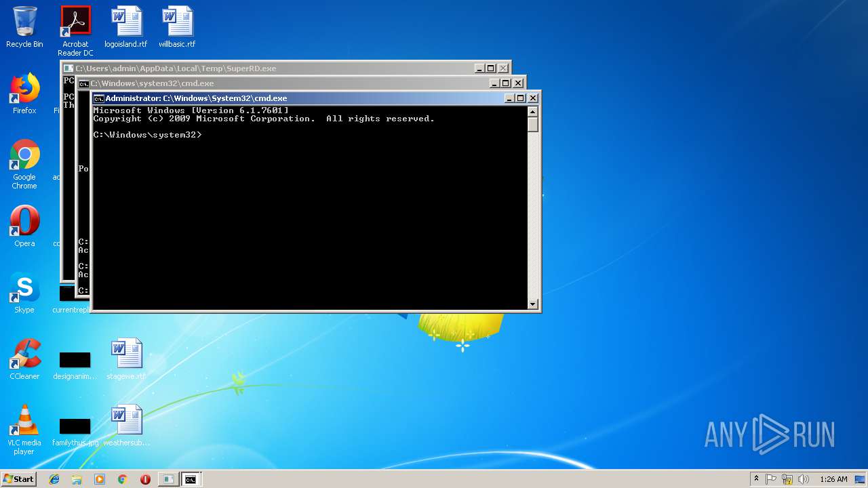Open the Administrator cmd.exe system menu icon
868x488 pixels.
[98, 98]
